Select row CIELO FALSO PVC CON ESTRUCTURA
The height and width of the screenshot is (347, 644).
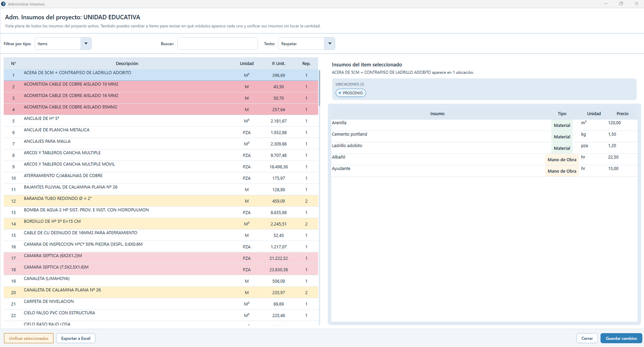161,315
